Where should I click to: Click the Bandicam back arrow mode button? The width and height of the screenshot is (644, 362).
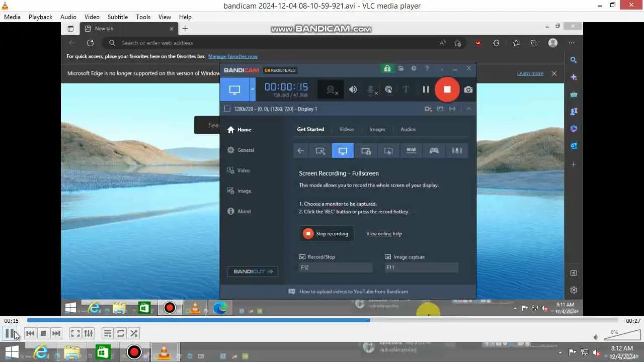pos(300,150)
